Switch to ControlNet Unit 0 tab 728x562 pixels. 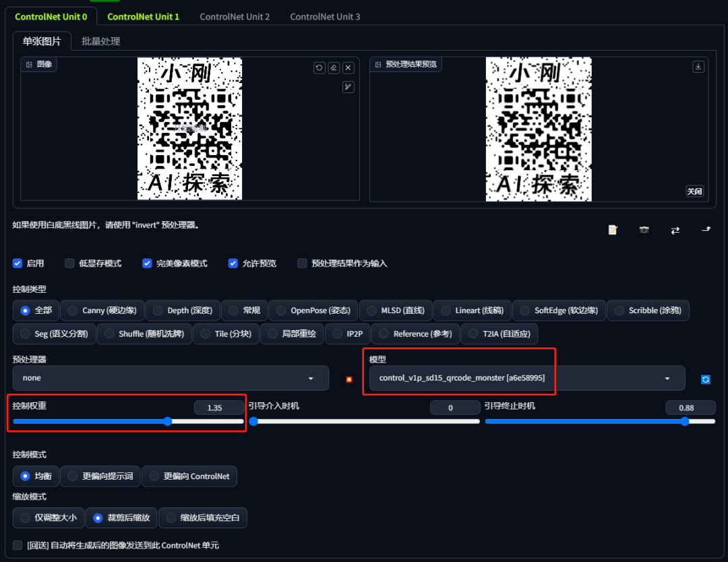coord(51,17)
